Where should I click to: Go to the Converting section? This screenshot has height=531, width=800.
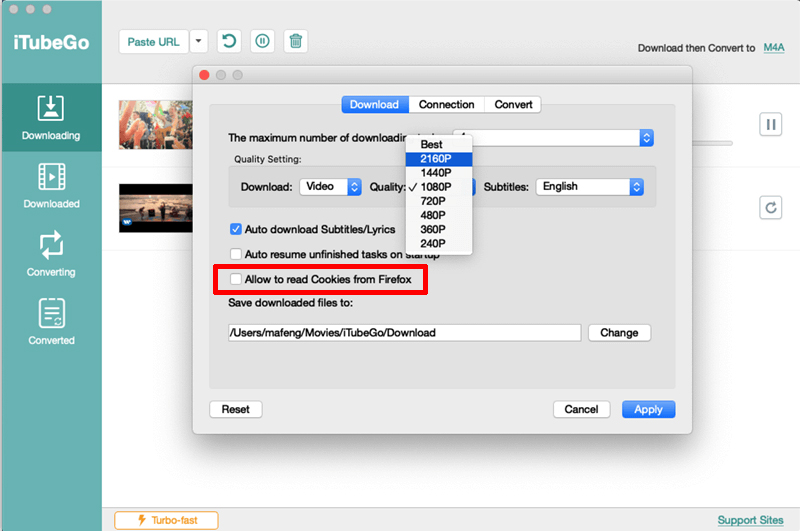pos(51,254)
